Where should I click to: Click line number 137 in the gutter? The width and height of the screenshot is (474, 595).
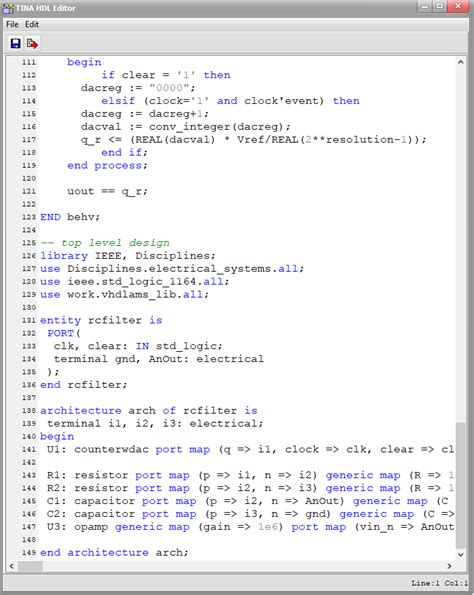pyautogui.click(x=29, y=398)
